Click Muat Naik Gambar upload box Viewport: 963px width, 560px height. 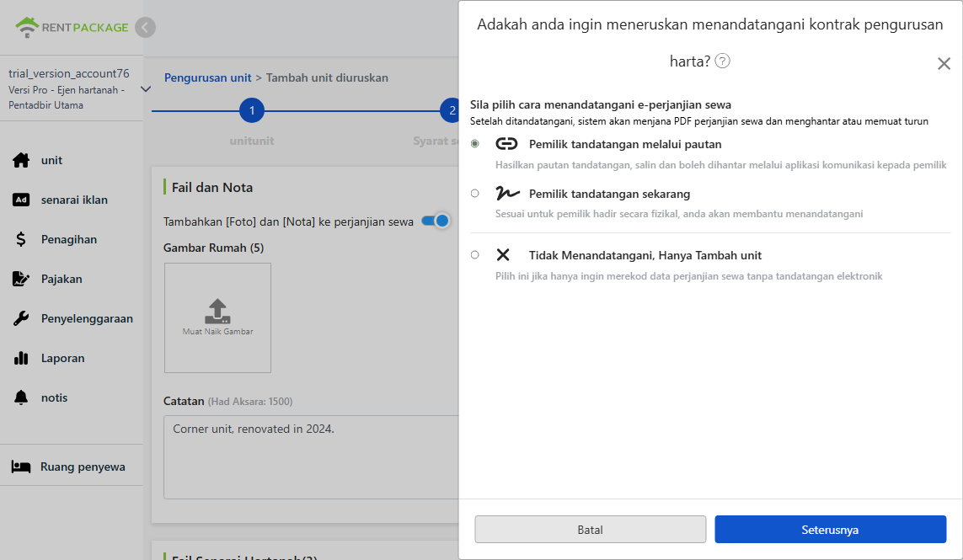pos(217,317)
